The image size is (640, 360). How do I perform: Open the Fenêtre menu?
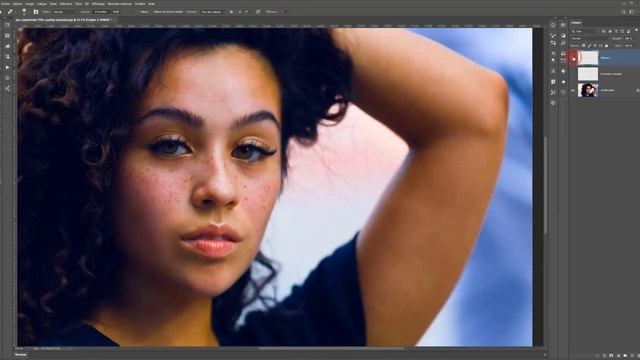140,4
